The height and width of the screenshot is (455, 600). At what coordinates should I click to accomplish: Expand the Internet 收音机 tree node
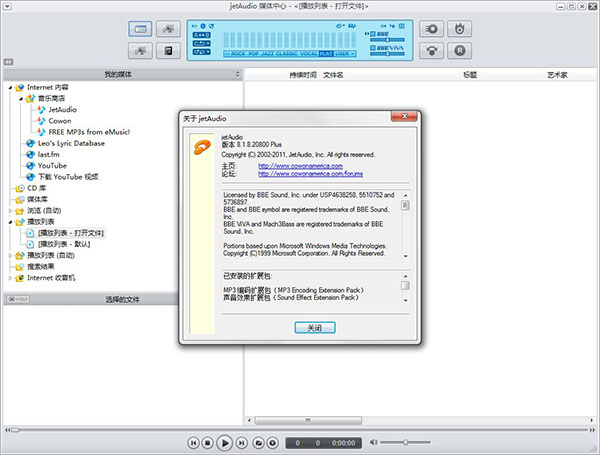click(10, 278)
